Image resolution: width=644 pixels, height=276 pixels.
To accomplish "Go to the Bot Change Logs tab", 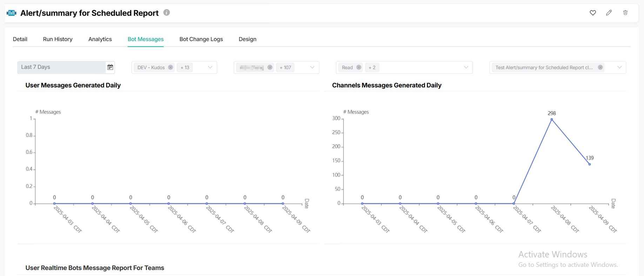I will (x=201, y=39).
